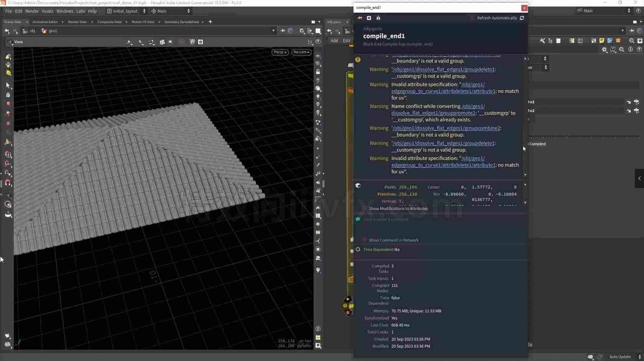Open the Windows menu
This screenshot has width=644, height=361.
pyautogui.click(x=65, y=11)
